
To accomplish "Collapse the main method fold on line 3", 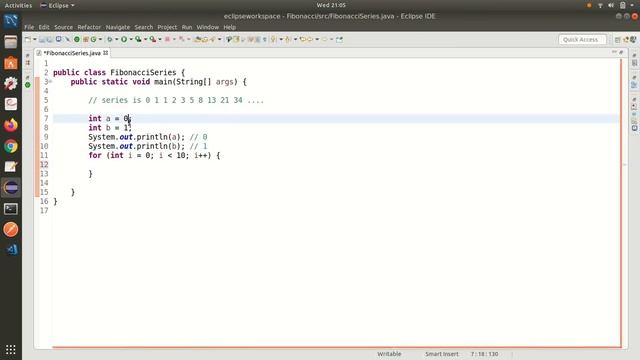I will coord(51,82).
